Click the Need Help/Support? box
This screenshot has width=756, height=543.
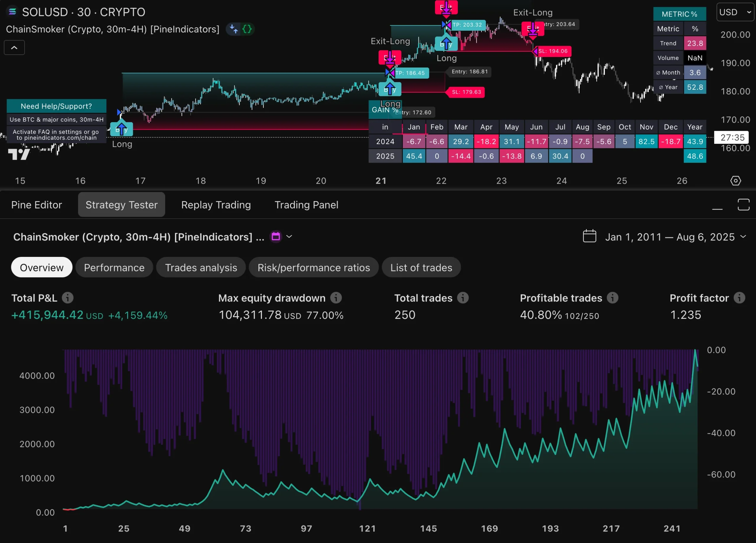tap(56, 106)
